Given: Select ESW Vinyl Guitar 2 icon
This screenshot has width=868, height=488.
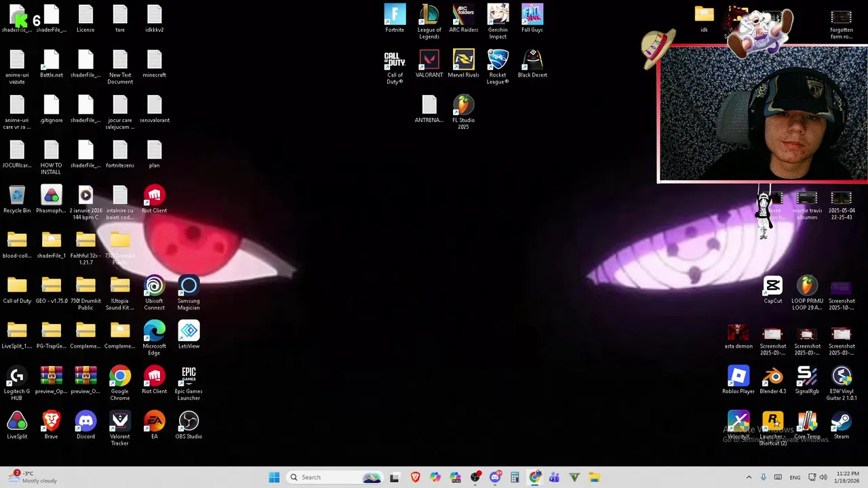Looking at the screenshot, I should (x=842, y=383).
